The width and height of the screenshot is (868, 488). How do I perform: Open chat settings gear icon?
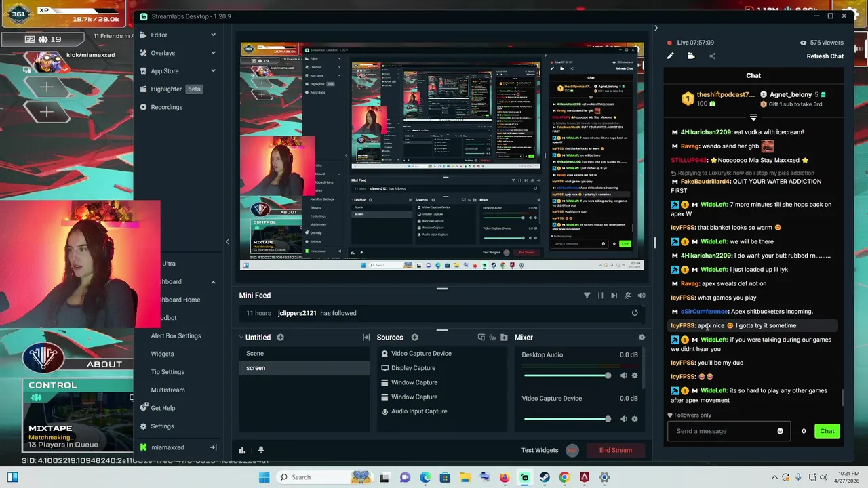coord(804,431)
